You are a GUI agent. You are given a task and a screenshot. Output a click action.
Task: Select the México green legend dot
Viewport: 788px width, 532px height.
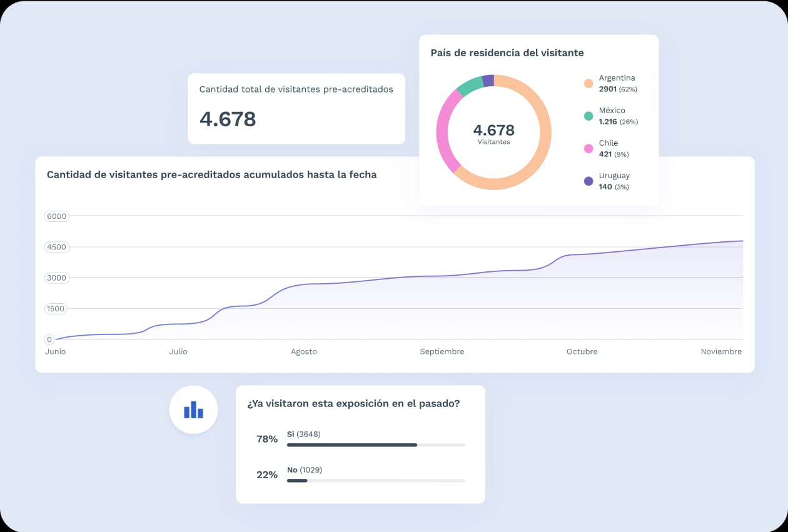(x=588, y=116)
